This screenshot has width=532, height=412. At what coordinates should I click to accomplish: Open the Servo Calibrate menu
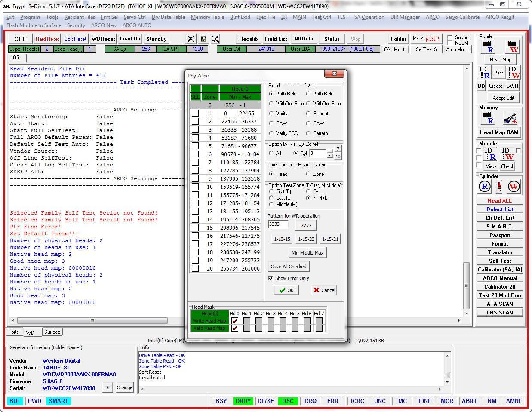pos(462,17)
